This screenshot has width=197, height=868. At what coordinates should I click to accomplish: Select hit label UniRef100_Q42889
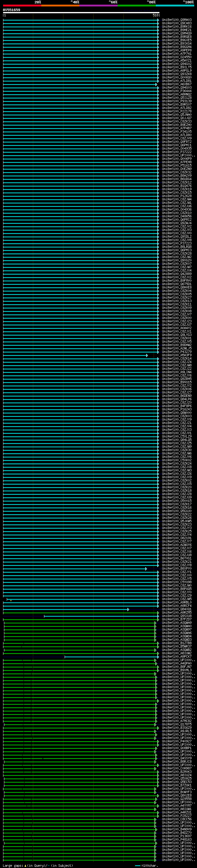click(177, 274)
